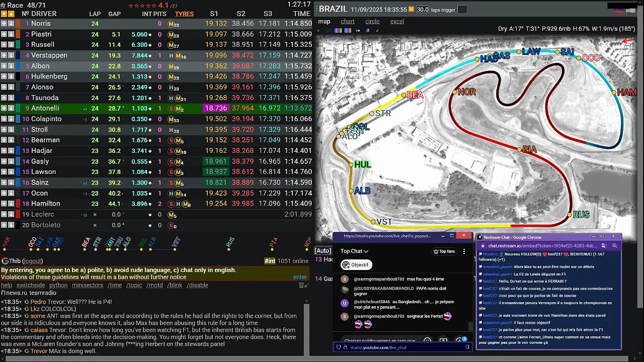Open the help link
644x362 pixels.
(x=7, y=285)
